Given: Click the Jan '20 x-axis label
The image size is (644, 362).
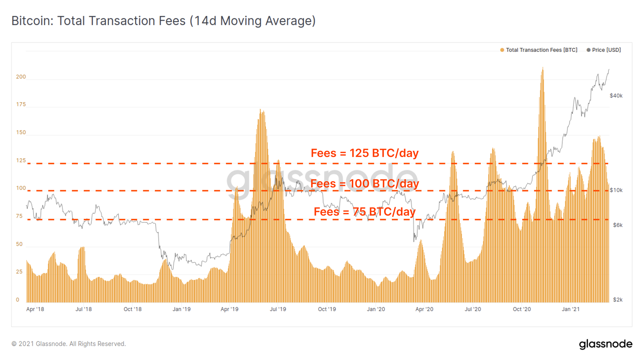Looking at the screenshot, I should pyautogui.click(x=376, y=309).
